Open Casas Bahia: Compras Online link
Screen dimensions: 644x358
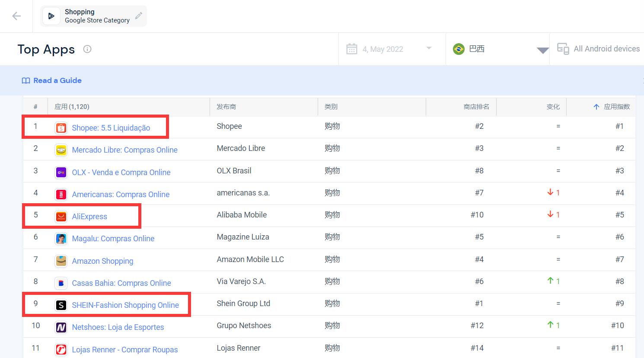121,283
